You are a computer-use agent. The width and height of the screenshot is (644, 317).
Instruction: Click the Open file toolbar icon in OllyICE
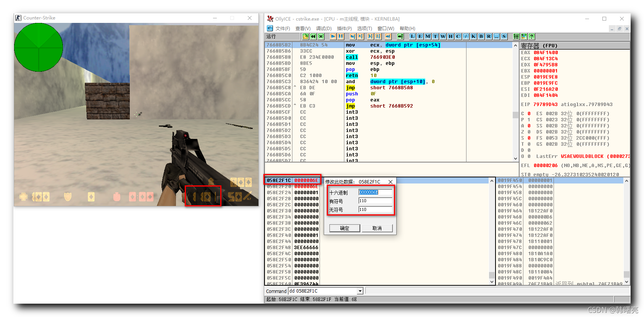[x=305, y=36]
